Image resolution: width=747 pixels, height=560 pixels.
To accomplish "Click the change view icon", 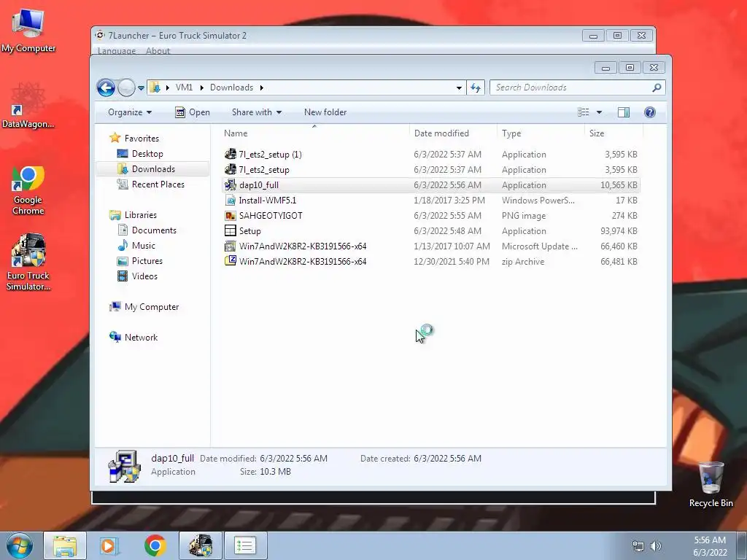I will [x=583, y=112].
